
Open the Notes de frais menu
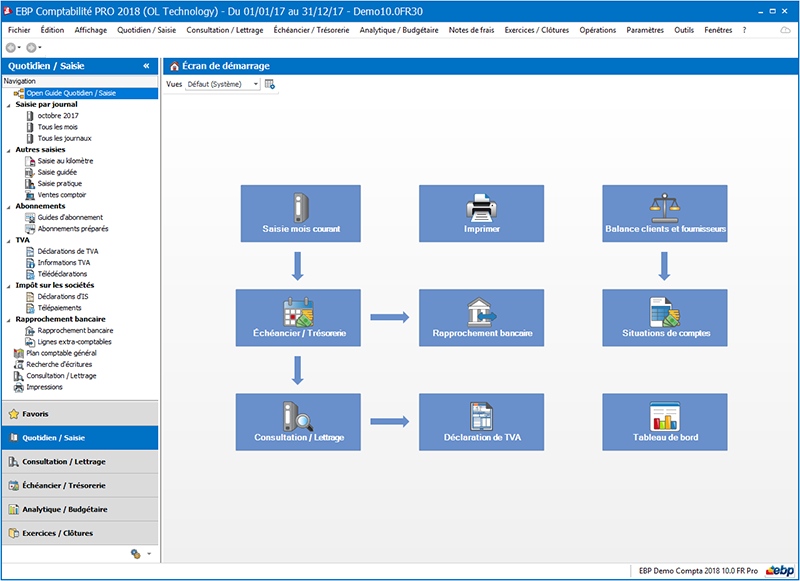[x=471, y=30]
